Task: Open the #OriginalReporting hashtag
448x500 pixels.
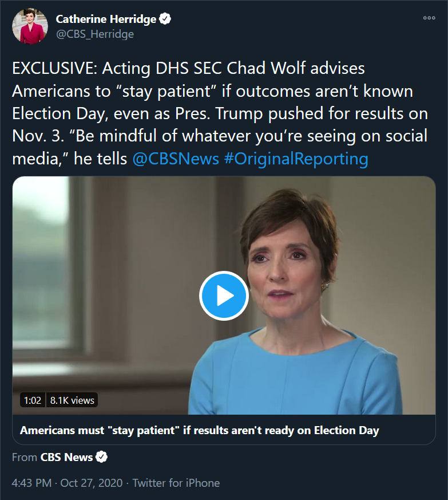Action: (x=296, y=159)
